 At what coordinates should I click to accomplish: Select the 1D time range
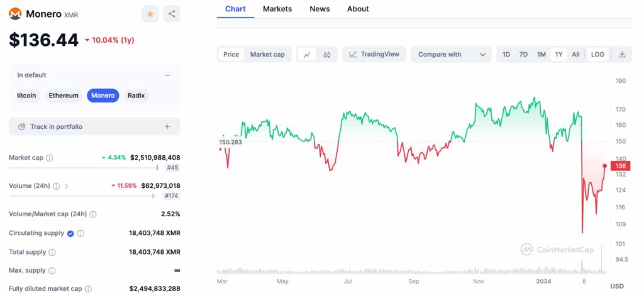click(506, 55)
